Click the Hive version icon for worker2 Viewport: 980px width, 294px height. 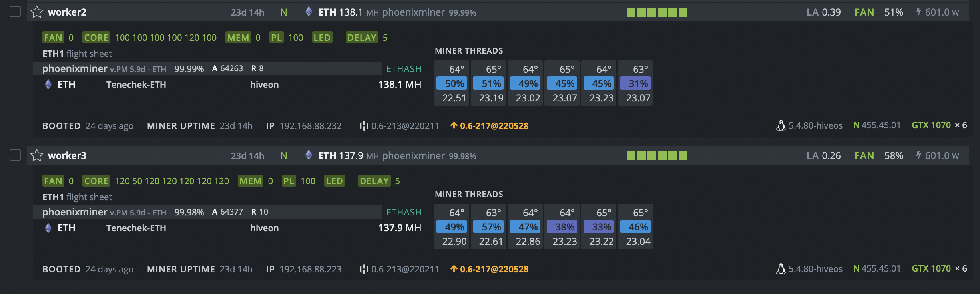(x=364, y=126)
